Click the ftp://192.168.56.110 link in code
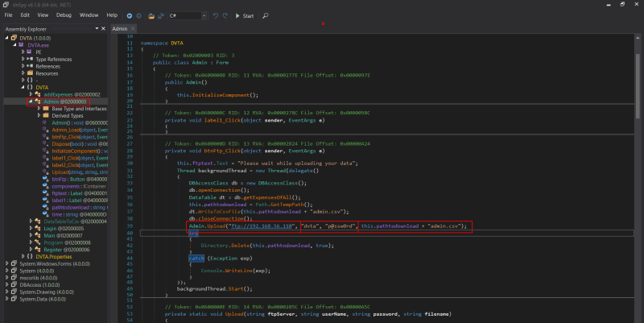The image size is (644, 323). click(261, 226)
